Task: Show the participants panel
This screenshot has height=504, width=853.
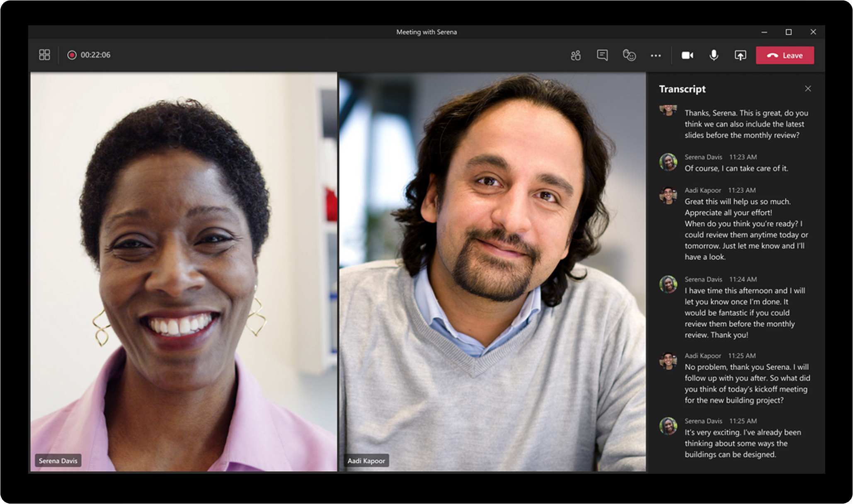Action: [575, 55]
